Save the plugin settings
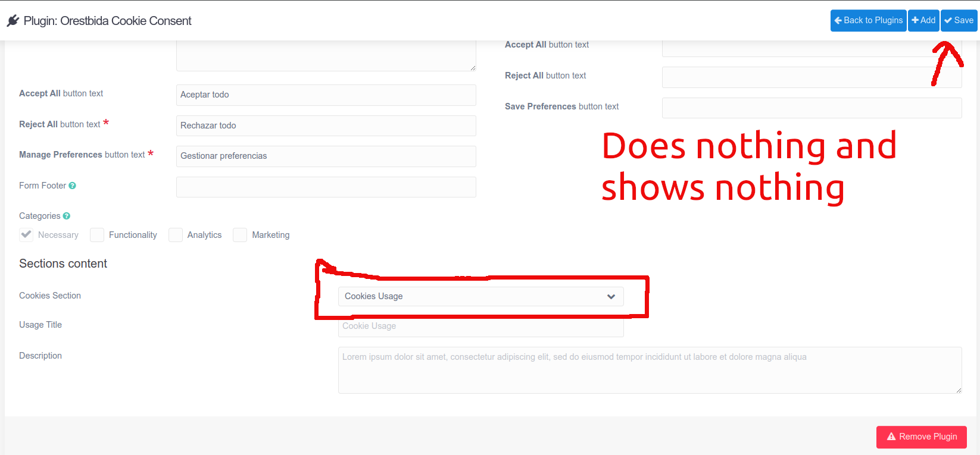 click(959, 20)
